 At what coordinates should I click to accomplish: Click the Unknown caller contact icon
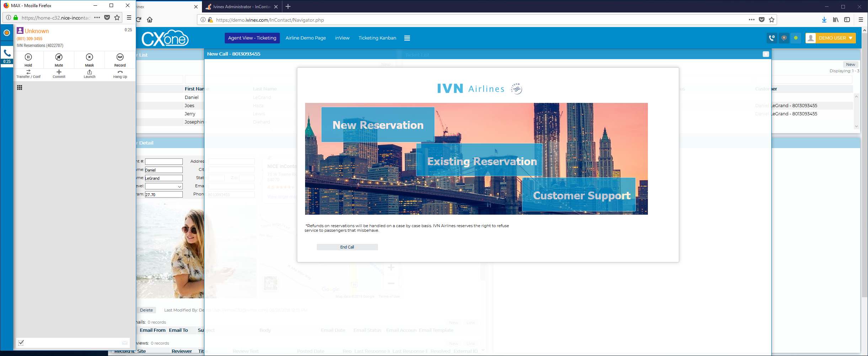coord(20,31)
